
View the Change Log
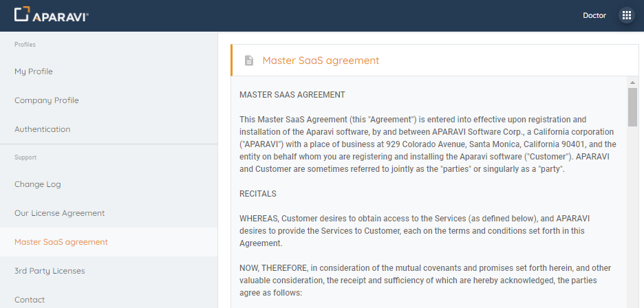coord(38,184)
